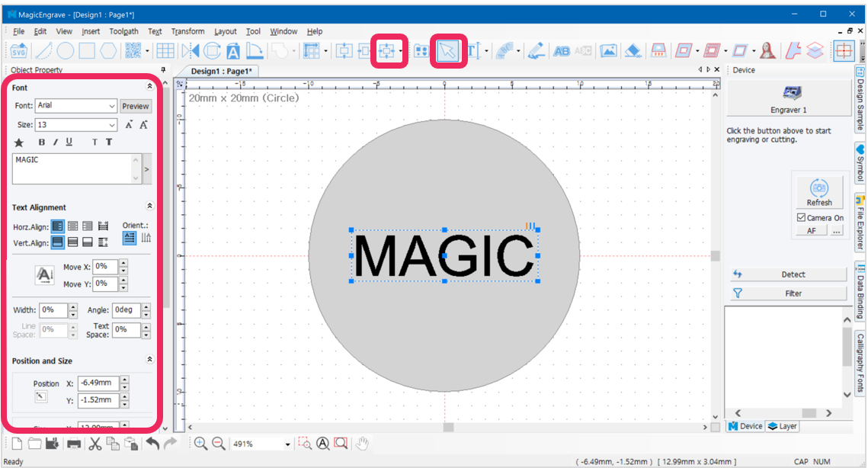Select the square shape tool

[x=87, y=51]
